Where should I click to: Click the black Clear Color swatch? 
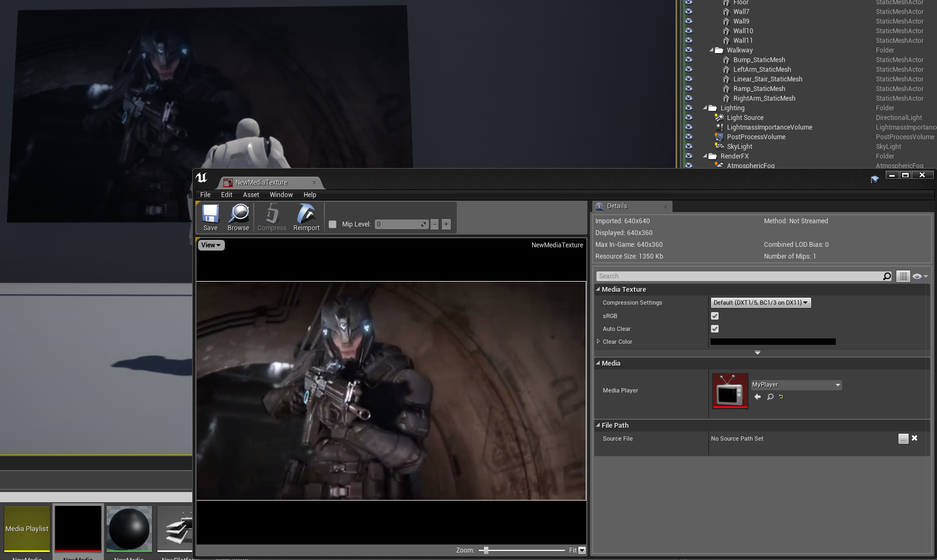tap(773, 342)
